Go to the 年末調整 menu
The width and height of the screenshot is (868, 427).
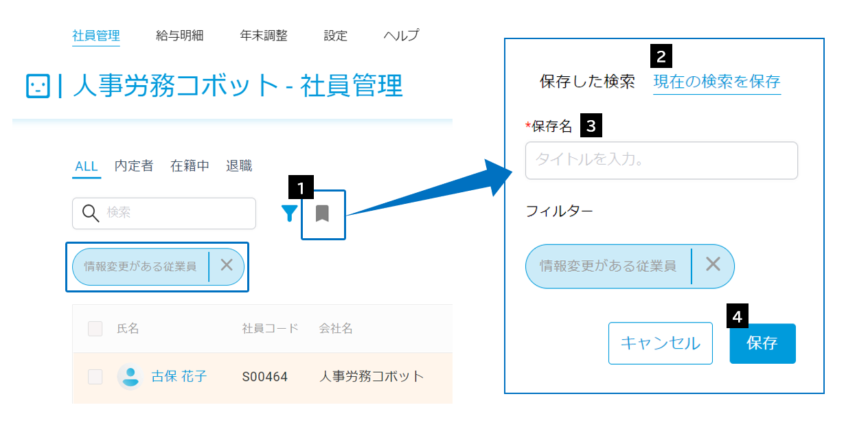point(264,36)
